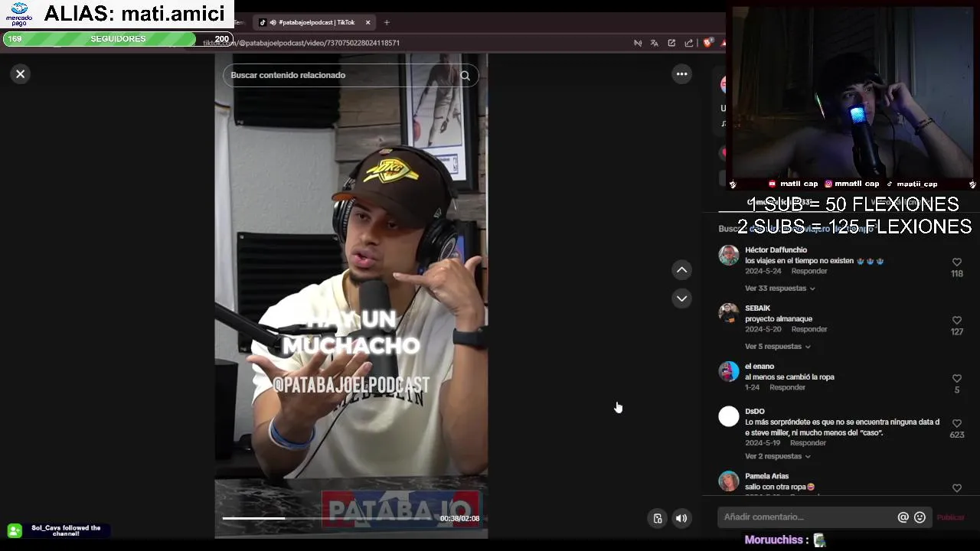
Task: Click the Sol_Cavs followed notification
Action: (59, 530)
